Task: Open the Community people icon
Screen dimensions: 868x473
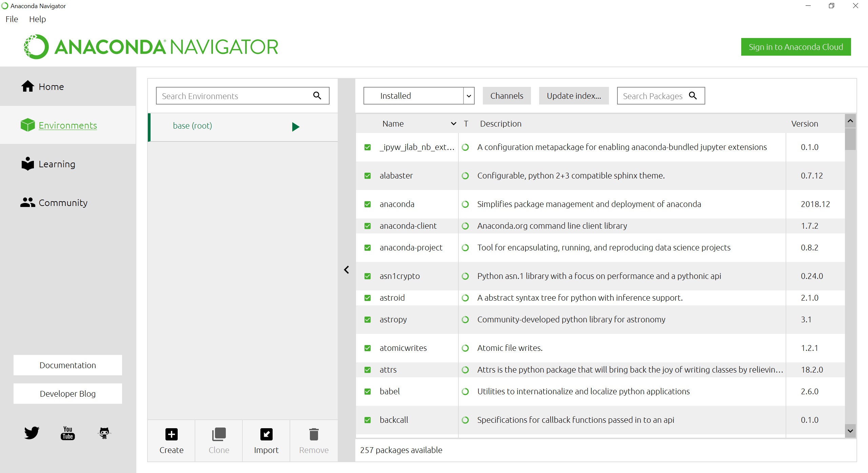Action: point(27,203)
